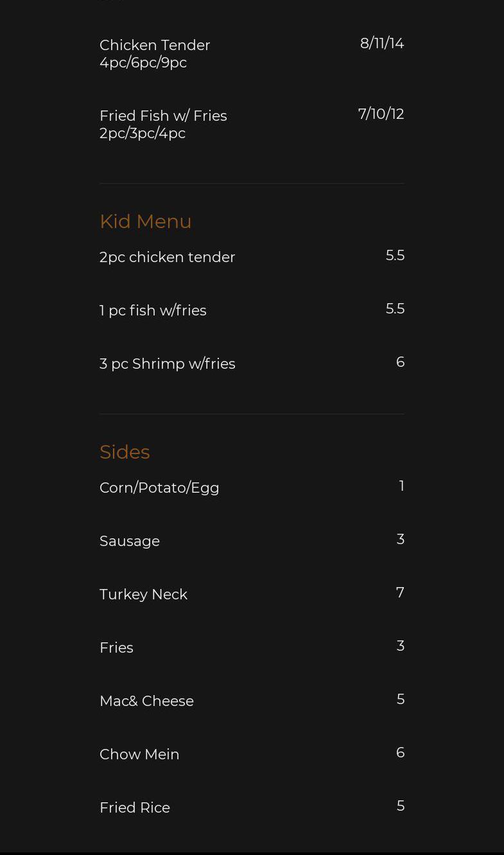The width and height of the screenshot is (504, 855).
Task: Select the Turkey Neck side
Action: click(143, 595)
